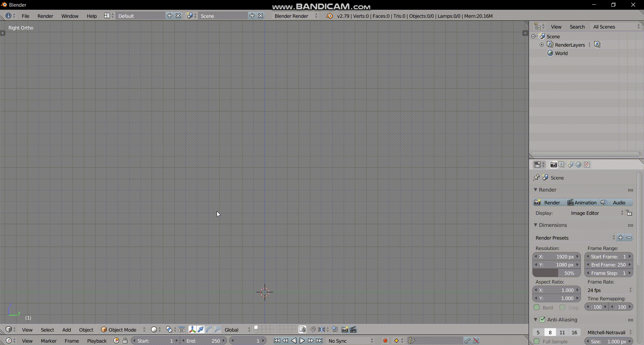Click the insert keyframe key icon
Screen dimensions: 644x345
467,341
